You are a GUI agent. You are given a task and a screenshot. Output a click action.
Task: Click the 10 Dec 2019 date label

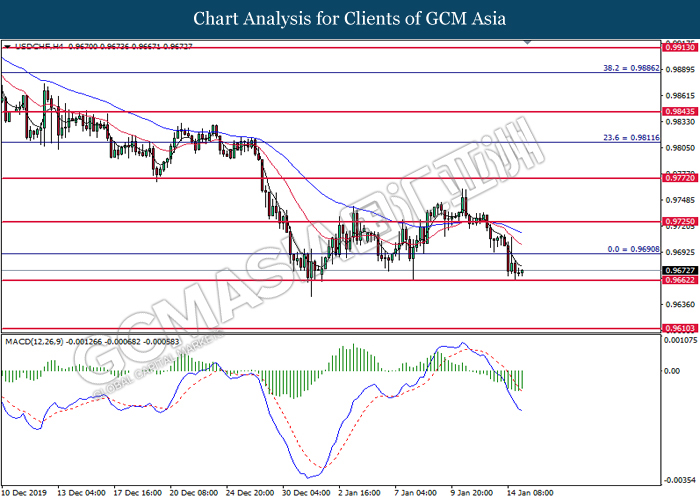click(24, 493)
